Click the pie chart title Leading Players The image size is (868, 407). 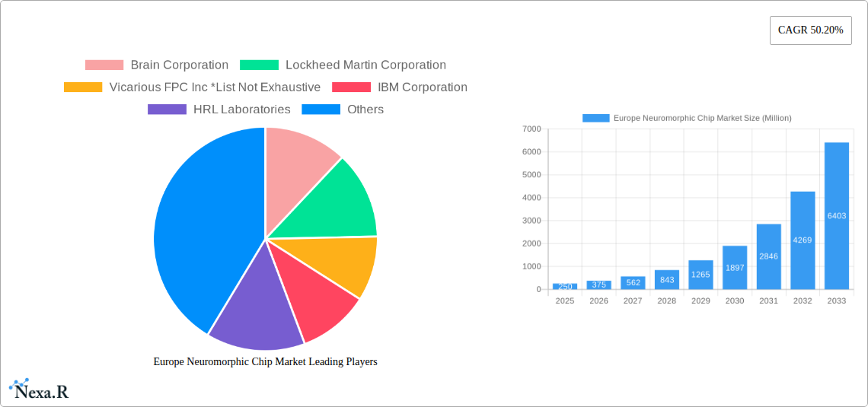point(265,361)
